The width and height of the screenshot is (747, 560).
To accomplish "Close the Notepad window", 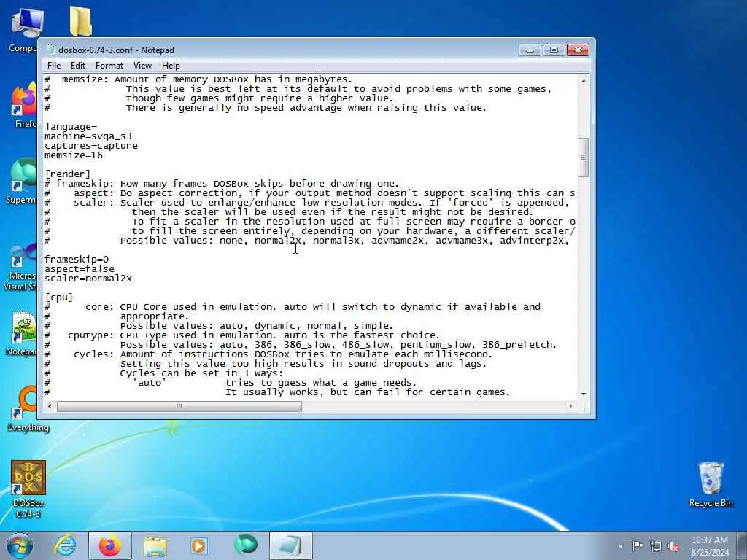I will [x=578, y=50].
